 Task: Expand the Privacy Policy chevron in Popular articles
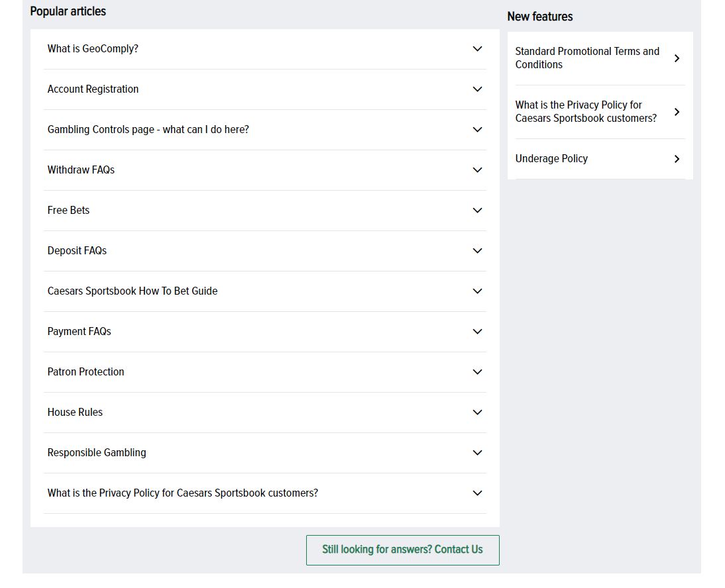pos(477,493)
